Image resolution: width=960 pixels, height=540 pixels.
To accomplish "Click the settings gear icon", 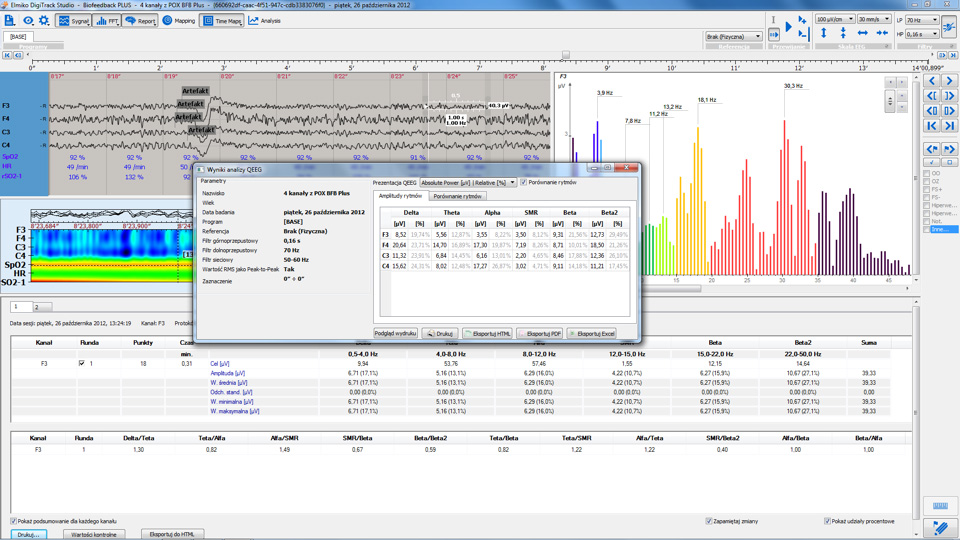I will pyautogui.click(x=44, y=20).
